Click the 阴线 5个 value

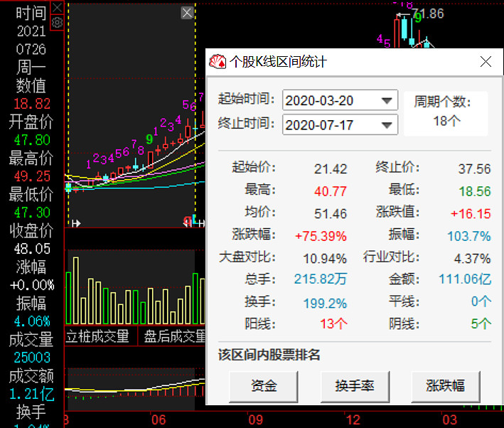click(x=481, y=323)
